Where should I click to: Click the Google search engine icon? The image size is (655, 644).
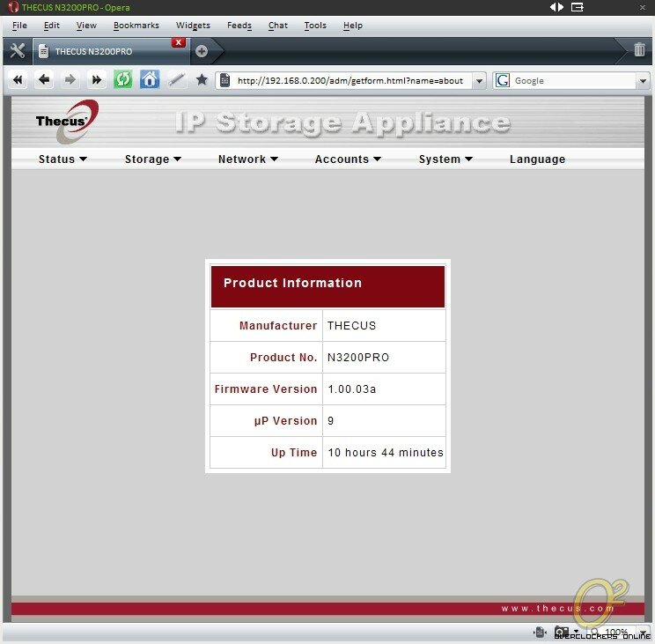tap(502, 80)
